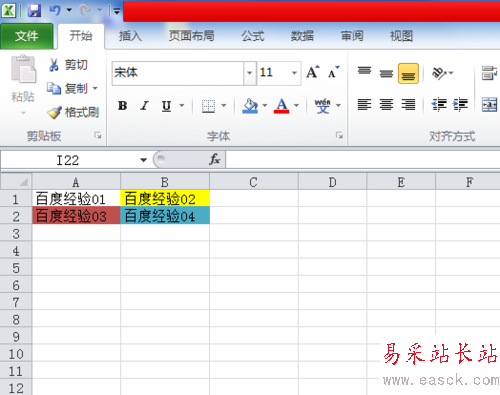Toggle Italic formatting

pos(144,106)
